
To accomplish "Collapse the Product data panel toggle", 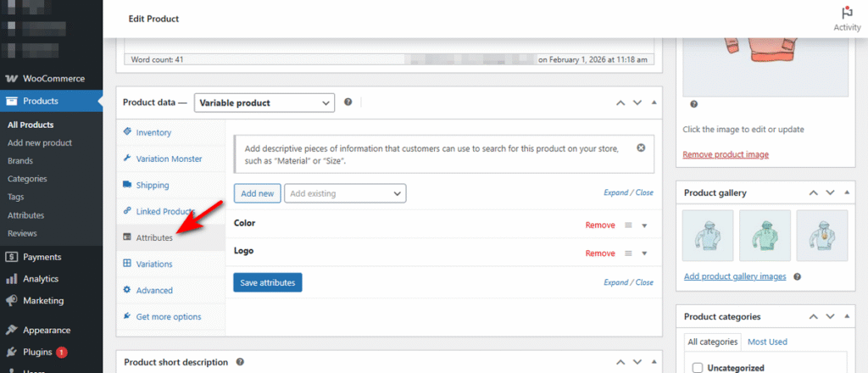I will (654, 103).
